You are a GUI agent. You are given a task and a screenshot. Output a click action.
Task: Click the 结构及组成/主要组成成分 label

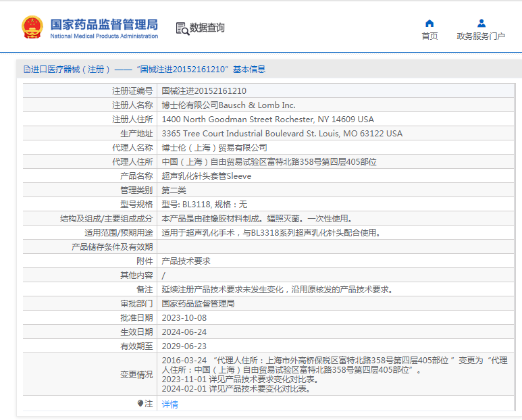click(107, 219)
